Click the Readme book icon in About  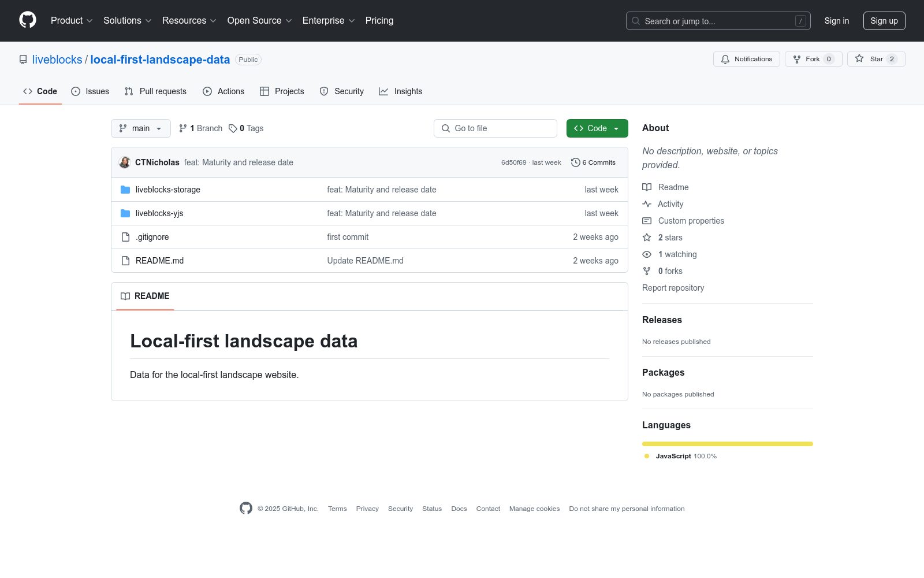point(647,187)
